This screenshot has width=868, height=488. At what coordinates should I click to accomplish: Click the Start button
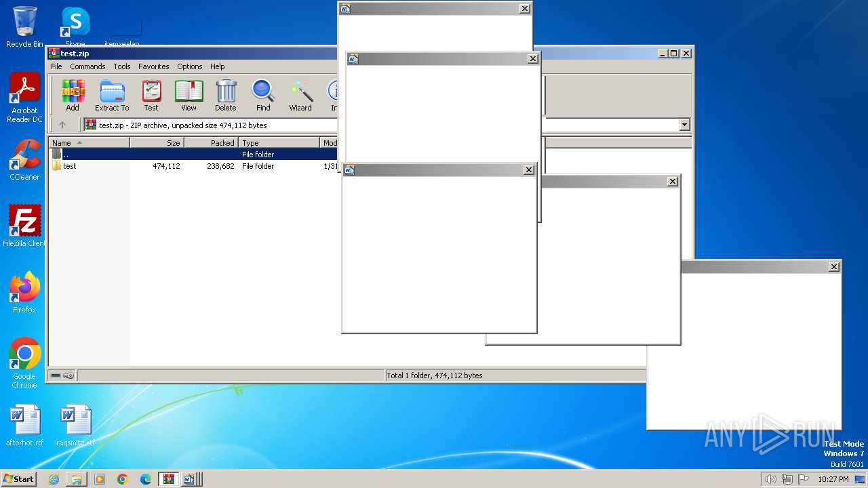(x=18, y=479)
